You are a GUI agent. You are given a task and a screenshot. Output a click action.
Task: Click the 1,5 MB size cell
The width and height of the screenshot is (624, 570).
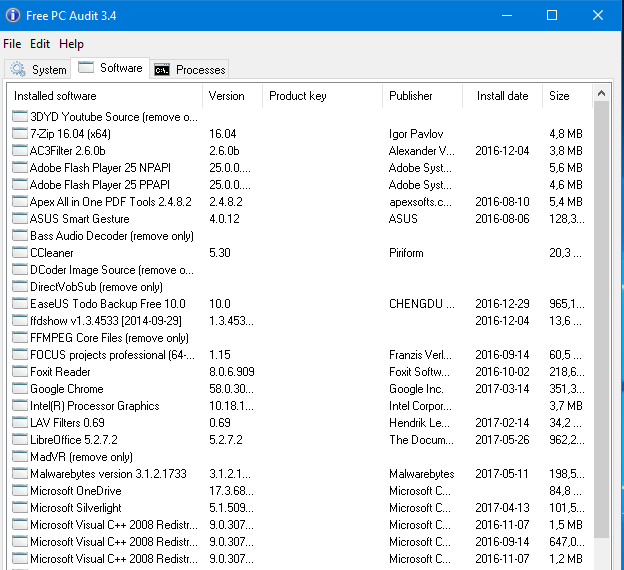[566, 525]
